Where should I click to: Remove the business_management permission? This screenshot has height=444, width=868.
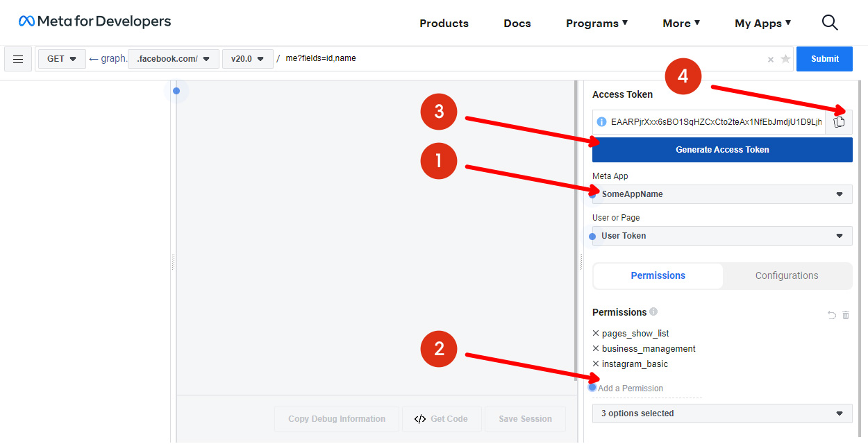596,349
